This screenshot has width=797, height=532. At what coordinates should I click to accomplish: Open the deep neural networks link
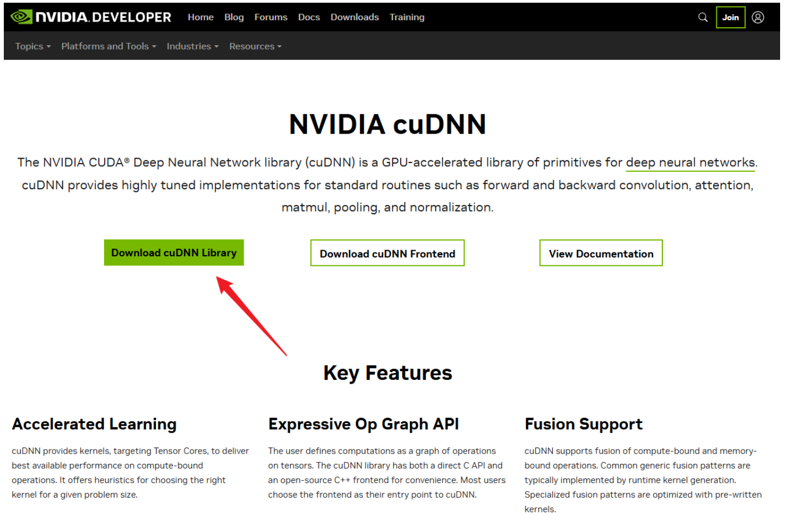click(x=690, y=162)
